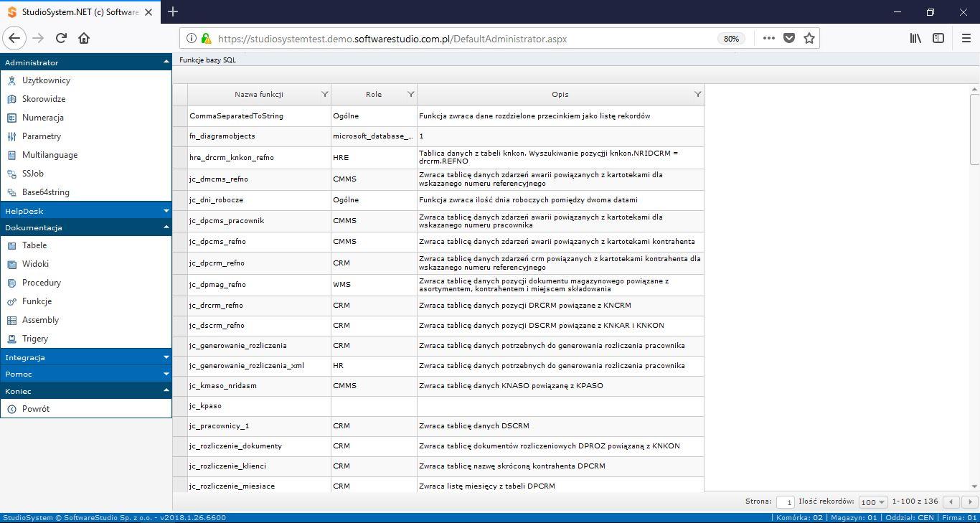Select Multilanguage in Administrator menu
Viewport: 980px width, 523px height.
pyautogui.click(x=50, y=155)
